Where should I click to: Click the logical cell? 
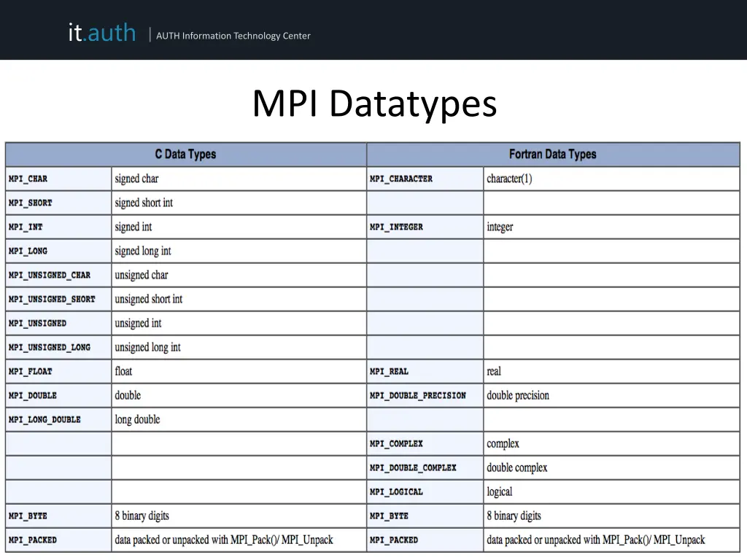coord(612,492)
